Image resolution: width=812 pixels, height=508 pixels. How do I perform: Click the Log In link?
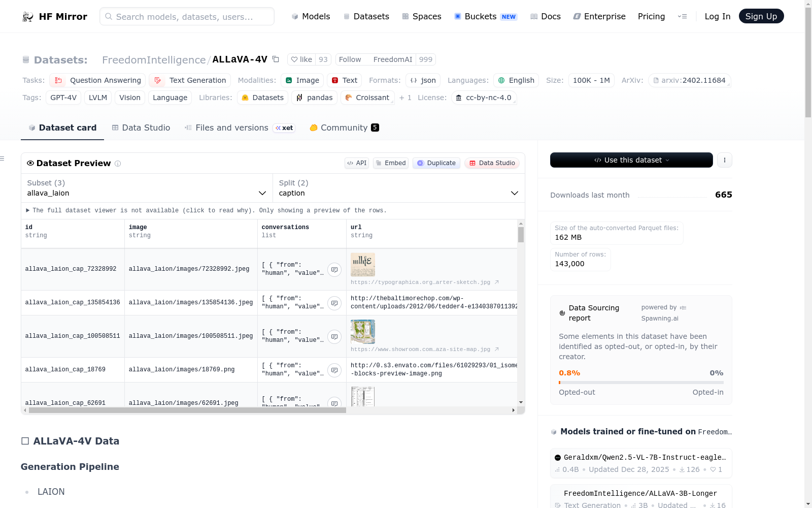click(718, 16)
